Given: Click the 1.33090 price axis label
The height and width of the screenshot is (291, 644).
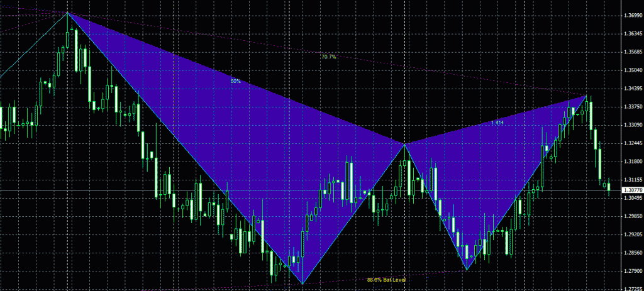Looking at the screenshot, I should point(633,125).
